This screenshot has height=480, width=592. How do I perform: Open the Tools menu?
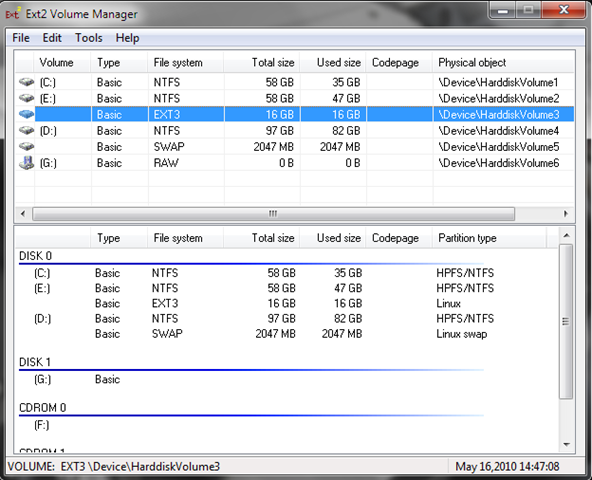click(88, 38)
